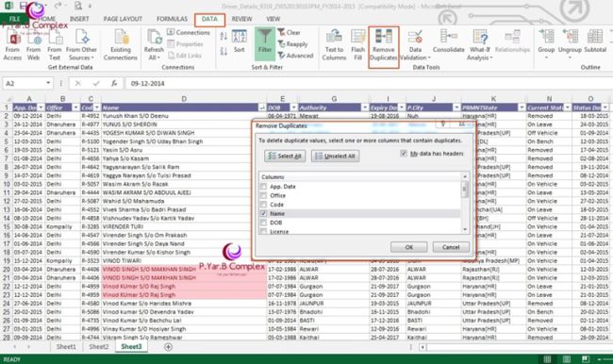Switch to the INSERT tab

pyautogui.click(x=79, y=19)
